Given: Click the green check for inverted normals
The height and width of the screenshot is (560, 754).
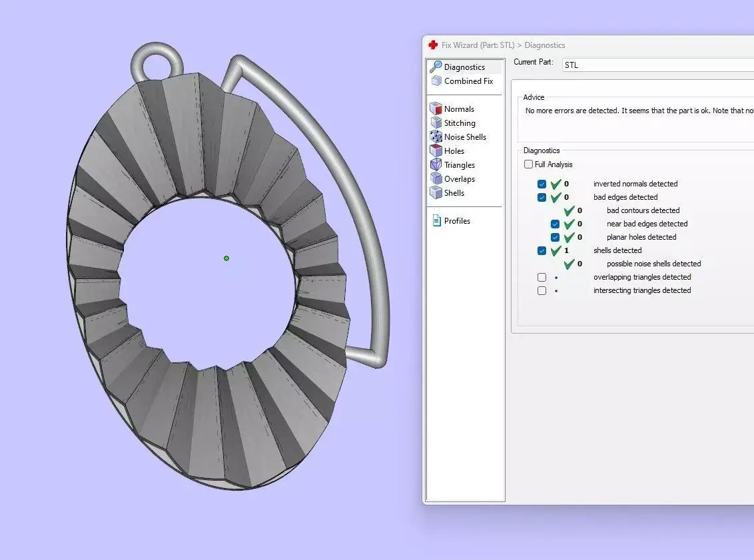Looking at the screenshot, I should pos(556,184).
